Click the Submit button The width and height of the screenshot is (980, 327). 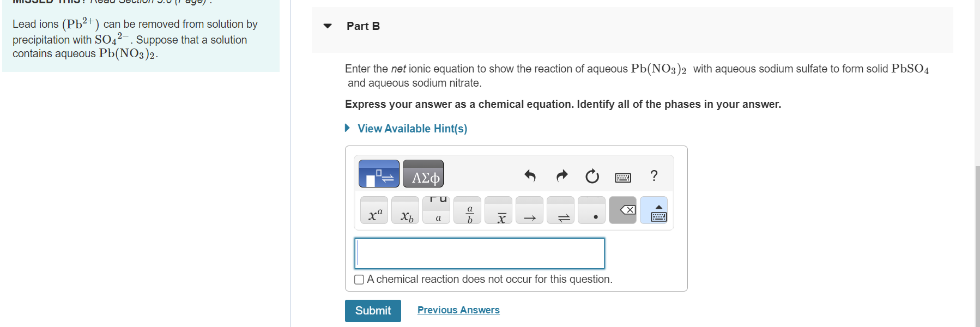click(373, 311)
